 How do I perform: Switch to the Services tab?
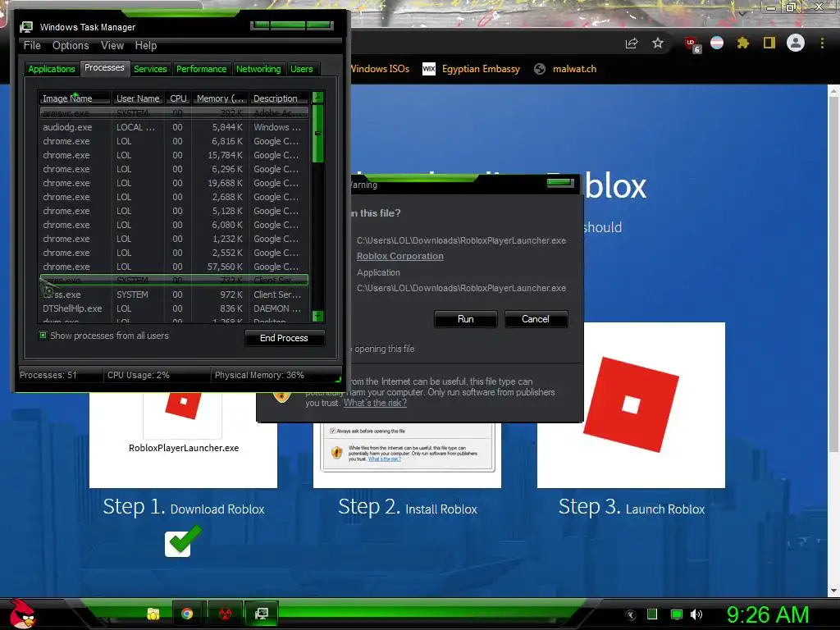[x=150, y=69]
